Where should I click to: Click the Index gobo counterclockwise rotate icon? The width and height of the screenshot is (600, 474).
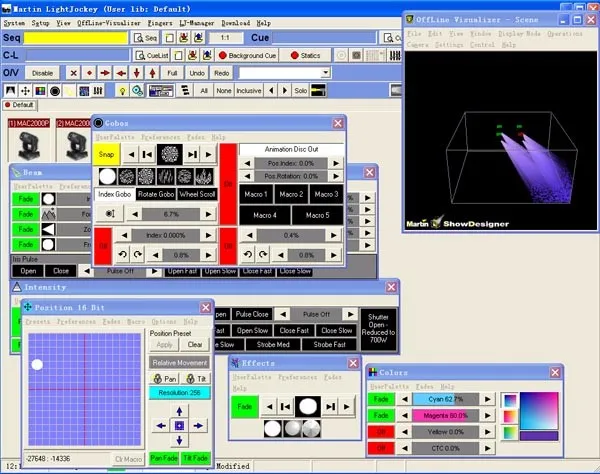(122, 254)
